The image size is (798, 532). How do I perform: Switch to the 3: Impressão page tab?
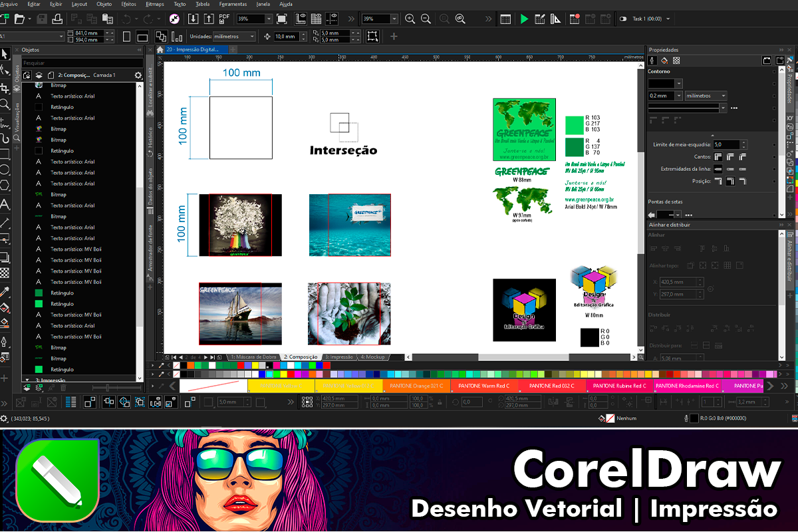(338, 357)
